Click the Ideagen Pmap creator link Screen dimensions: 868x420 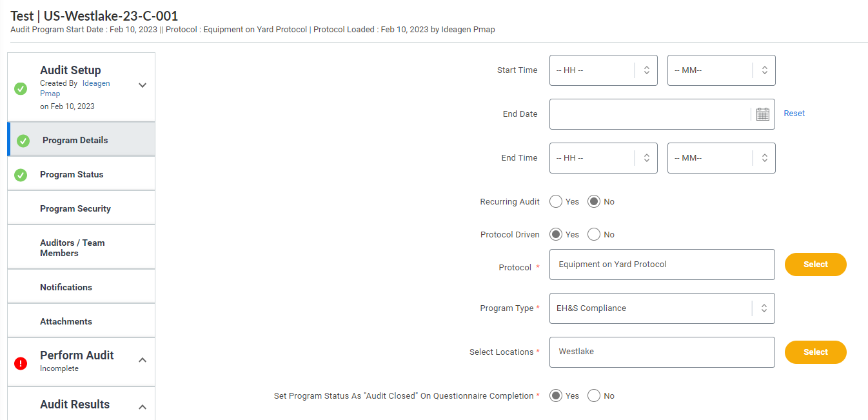point(75,88)
